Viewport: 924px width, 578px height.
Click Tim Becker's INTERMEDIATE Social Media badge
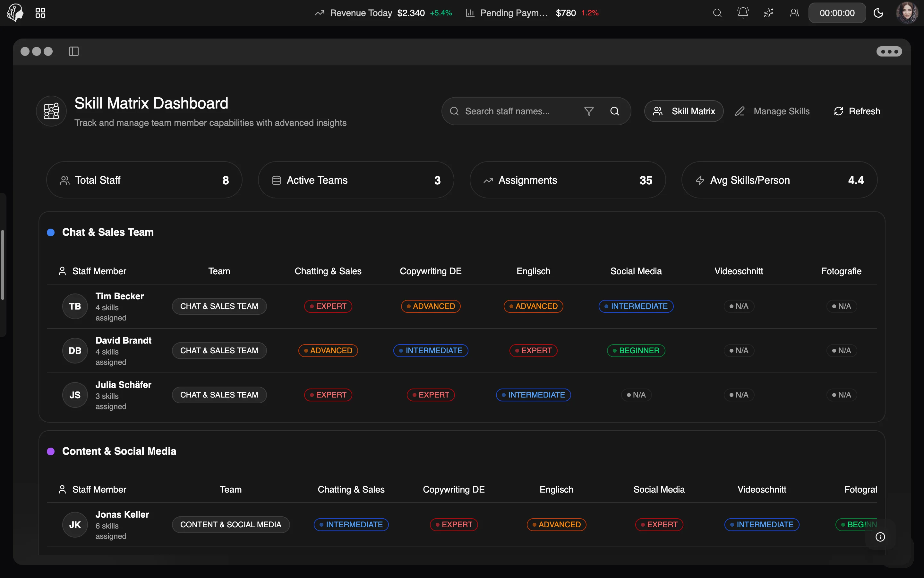(x=636, y=306)
